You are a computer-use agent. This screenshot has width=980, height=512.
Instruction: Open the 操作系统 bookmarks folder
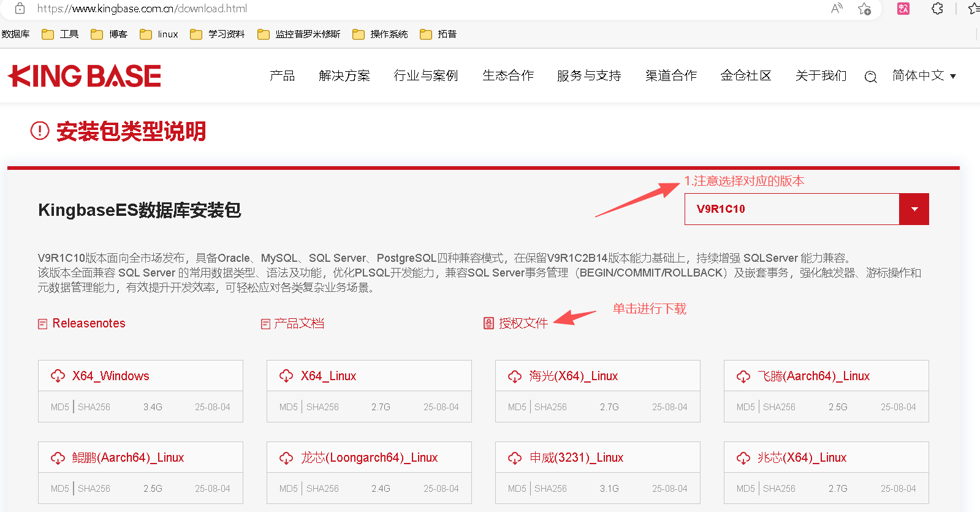pos(380,34)
